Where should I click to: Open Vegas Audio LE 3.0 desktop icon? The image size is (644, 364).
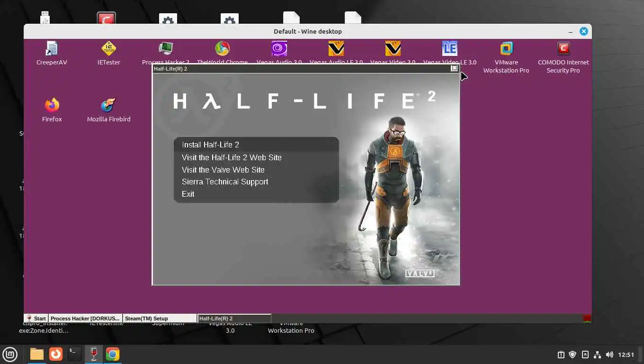point(336,53)
